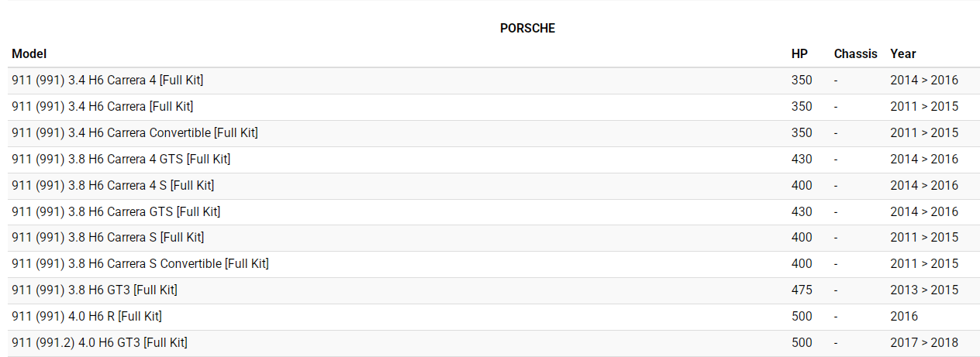The image size is (980, 357).
Task: Click the 2017 > 2018 year cell
Action: pyautogui.click(x=923, y=342)
